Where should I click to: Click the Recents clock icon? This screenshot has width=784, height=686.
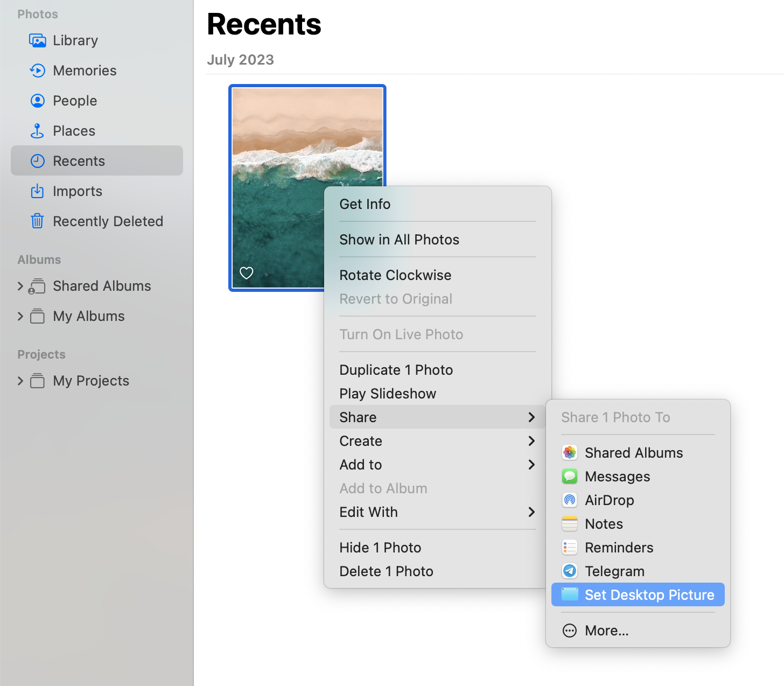tap(37, 161)
